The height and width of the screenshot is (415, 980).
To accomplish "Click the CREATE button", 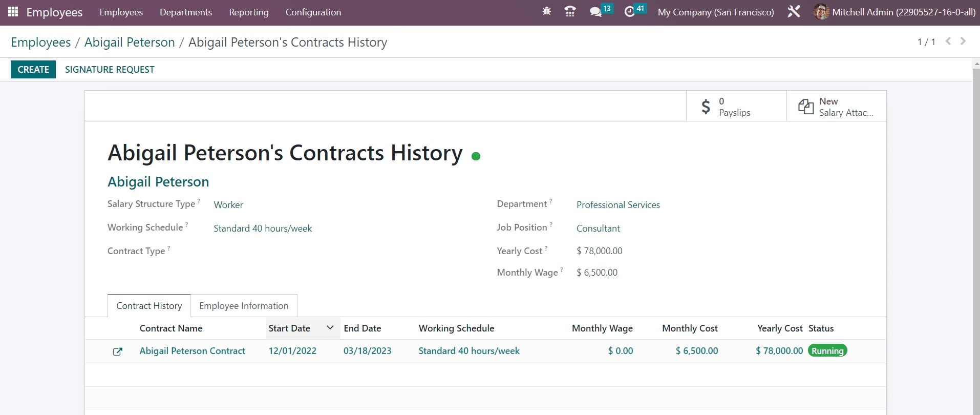I will [33, 70].
